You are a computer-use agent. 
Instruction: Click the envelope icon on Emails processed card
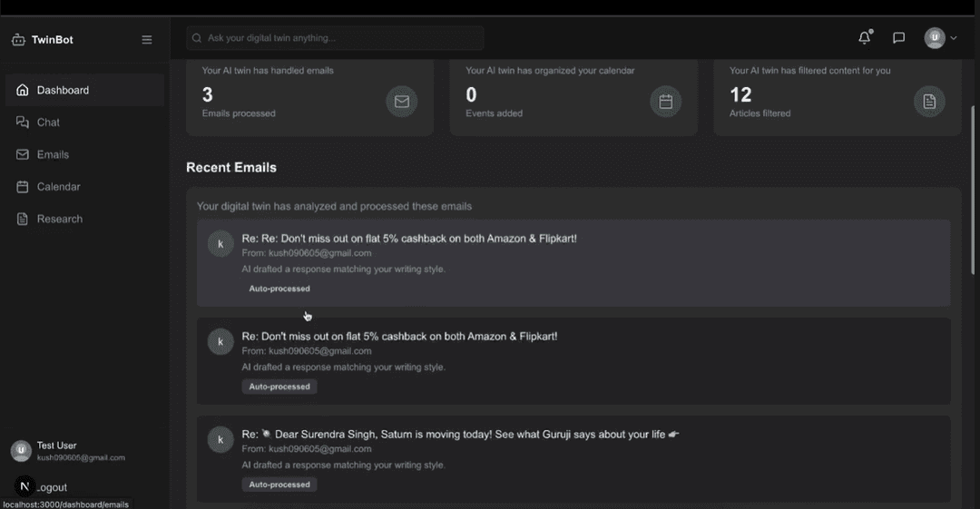click(x=401, y=102)
